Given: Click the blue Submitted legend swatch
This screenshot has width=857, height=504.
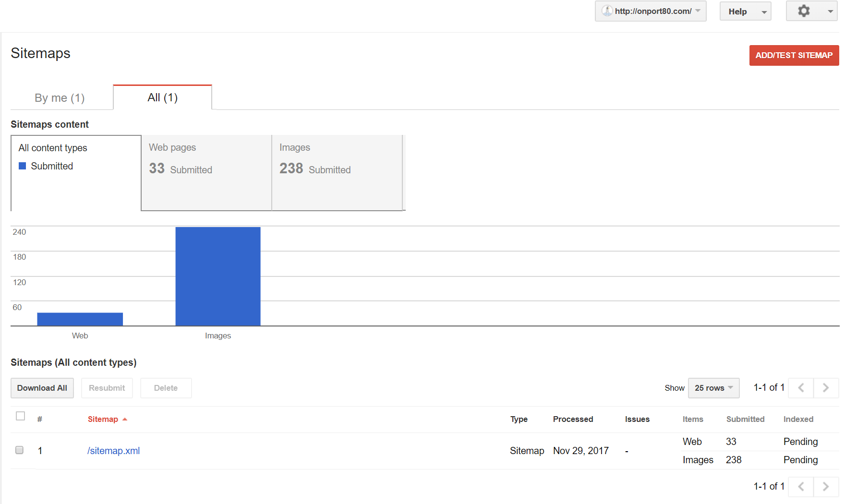Looking at the screenshot, I should point(22,166).
